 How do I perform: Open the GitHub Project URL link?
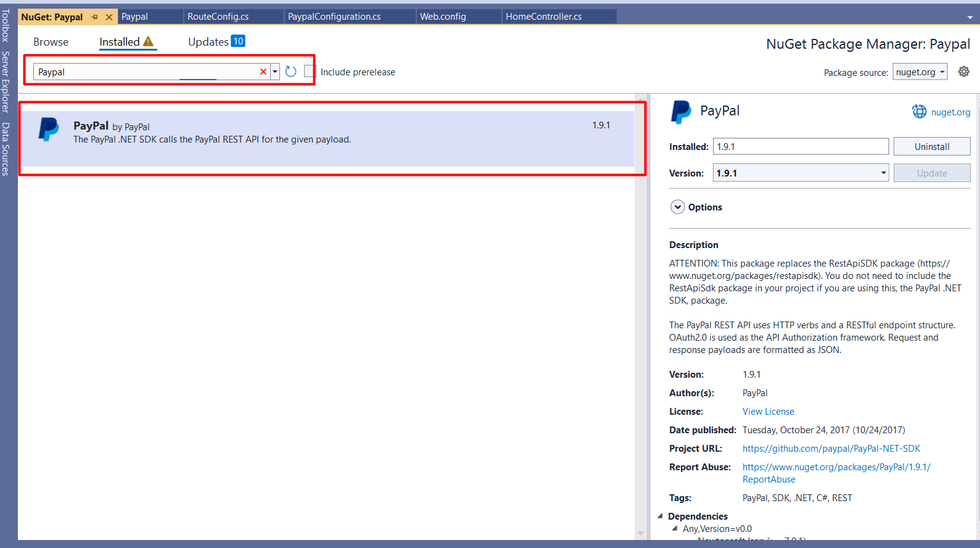[831, 449]
